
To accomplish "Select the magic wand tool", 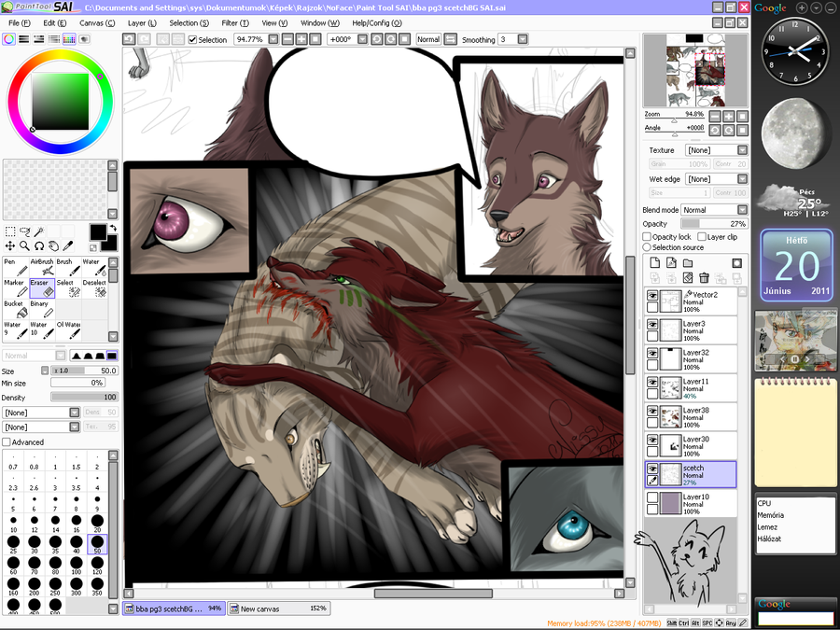I will (39, 231).
